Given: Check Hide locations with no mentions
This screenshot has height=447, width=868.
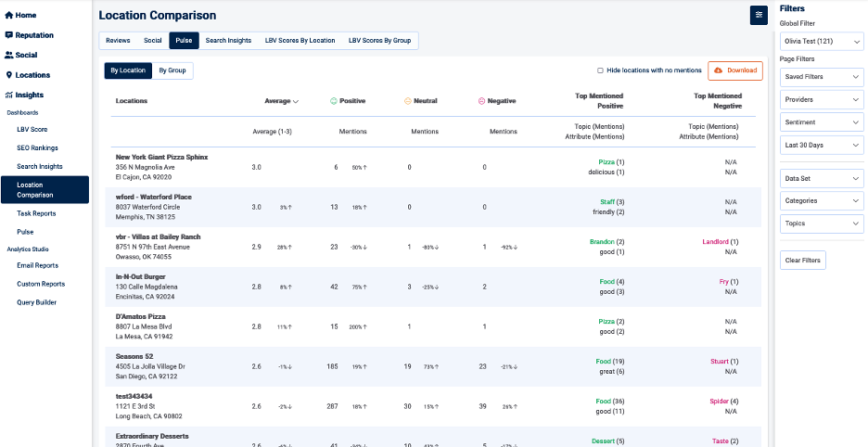Looking at the screenshot, I should point(600,70).
